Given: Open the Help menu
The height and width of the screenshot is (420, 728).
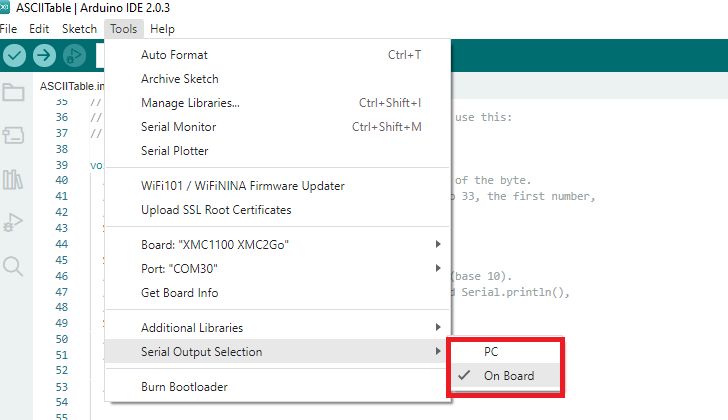Looking at the screenshot, I should pos(162,29).
